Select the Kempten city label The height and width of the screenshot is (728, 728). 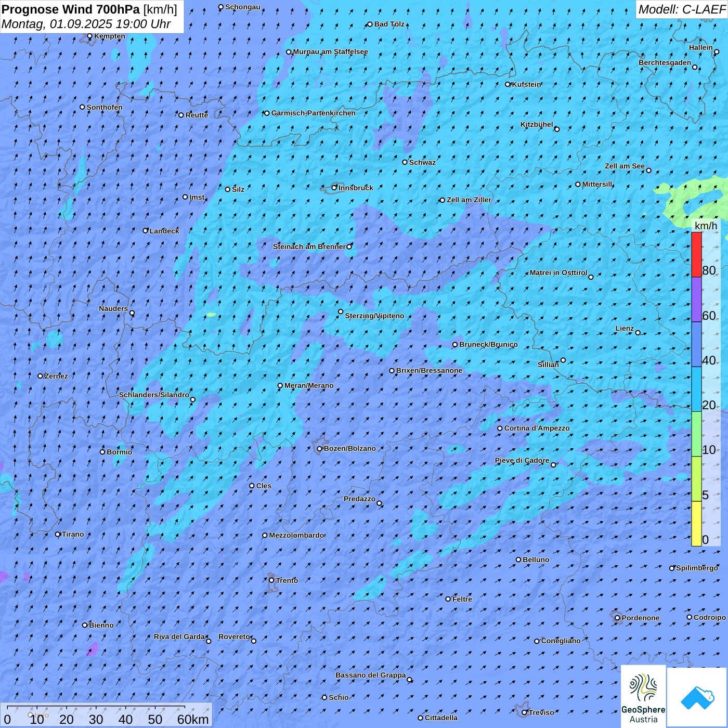tap(110, 36)
